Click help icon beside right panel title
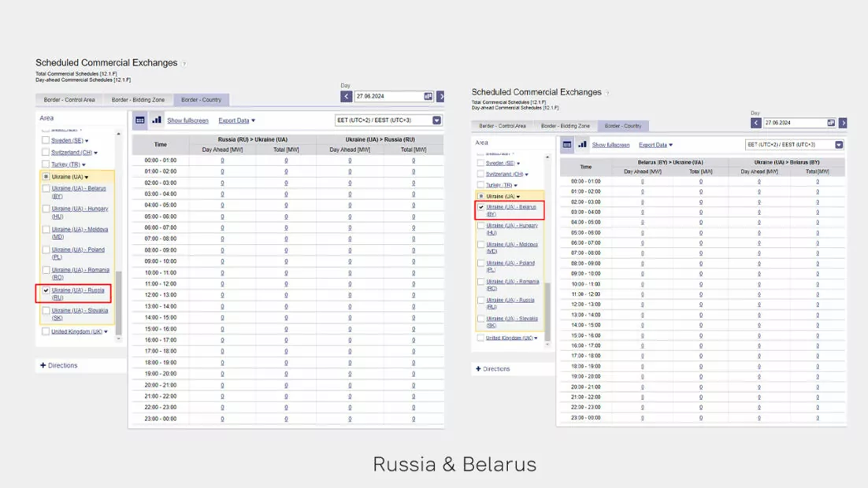The image size is (868, 488). 607,93
